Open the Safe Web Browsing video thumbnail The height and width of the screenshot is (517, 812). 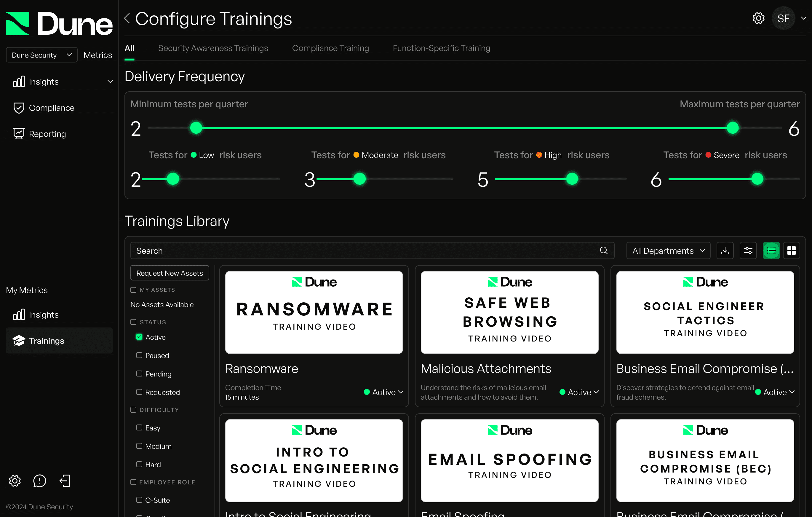point(509,312)
